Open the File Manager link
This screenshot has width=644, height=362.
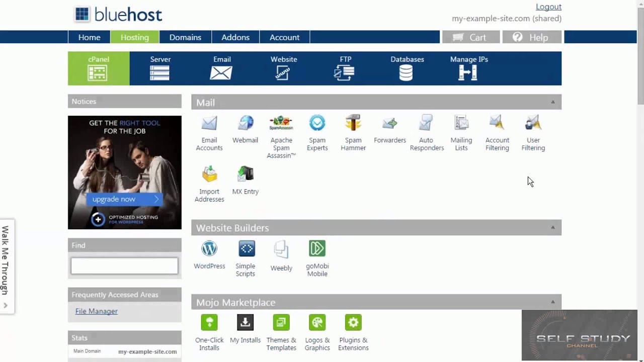click(96, 311)
